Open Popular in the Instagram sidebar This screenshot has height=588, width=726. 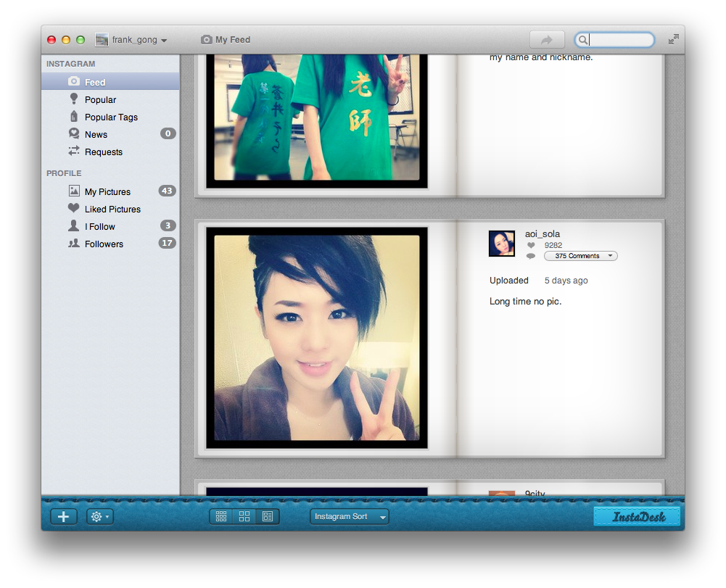pos(110,99)
